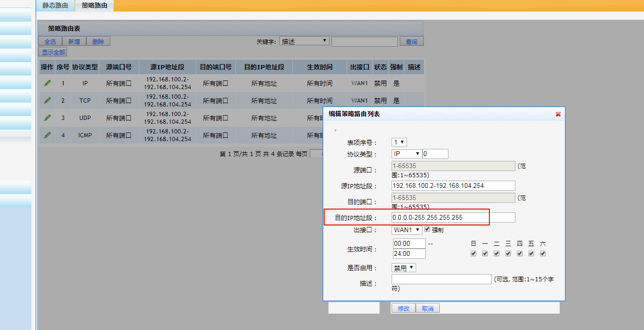Close the edit policy route dialog
This screenshot has height=330, width=644.
pyautogui.click(x=558, y=114)
